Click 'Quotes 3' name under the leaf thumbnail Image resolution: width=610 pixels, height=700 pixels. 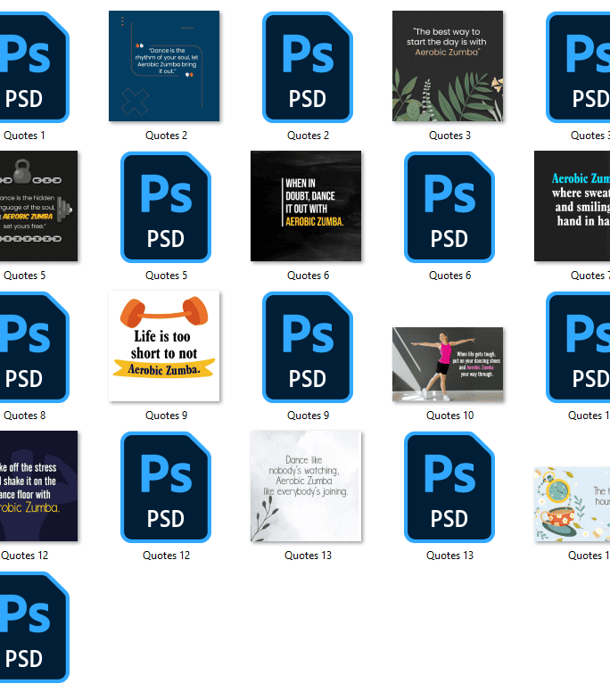tap(449, 136)
